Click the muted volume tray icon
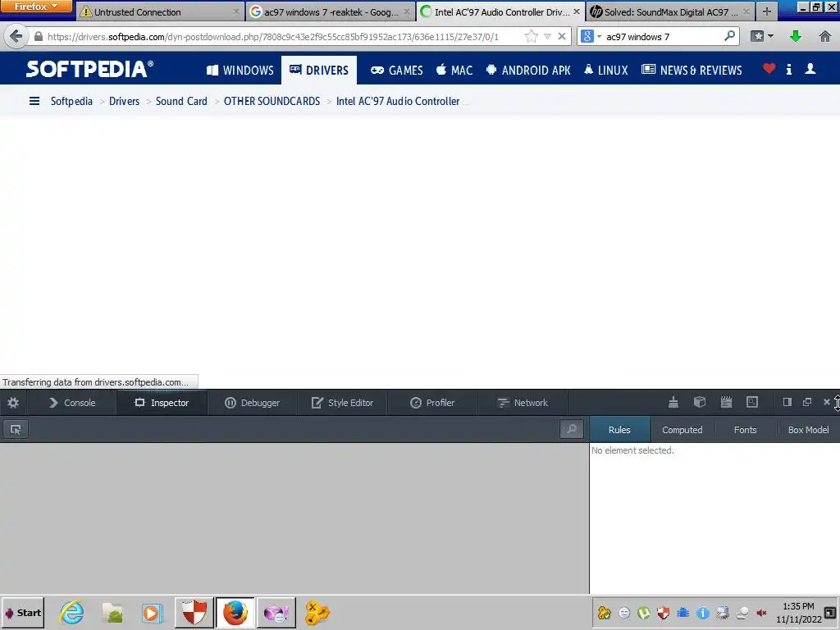840x630 pixels. click(761, 613)
